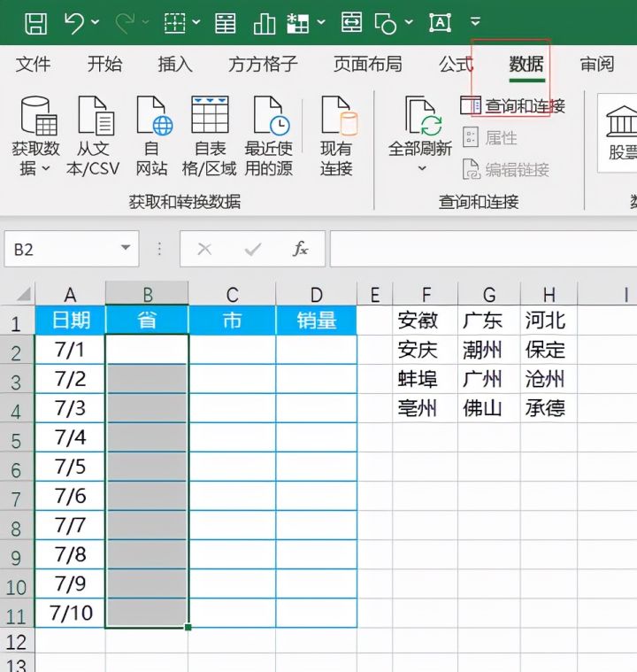Click the cell with 广东

coord(489,321)
